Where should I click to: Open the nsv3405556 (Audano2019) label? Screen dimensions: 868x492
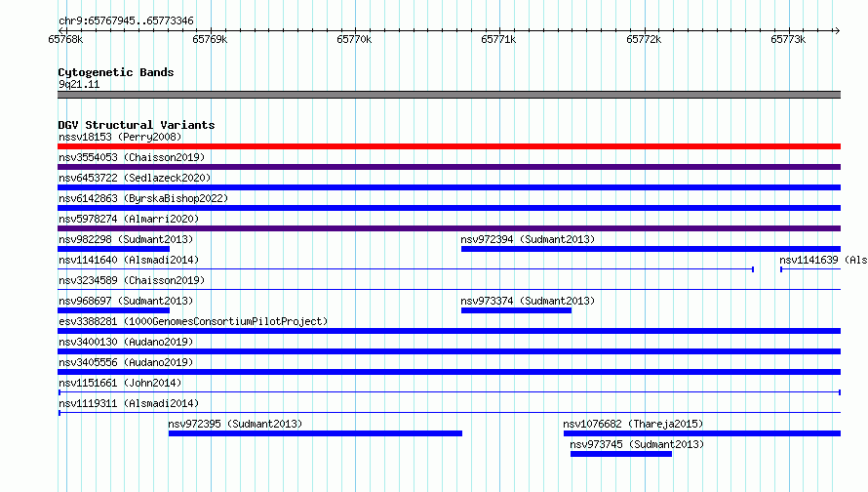[126, 362]
